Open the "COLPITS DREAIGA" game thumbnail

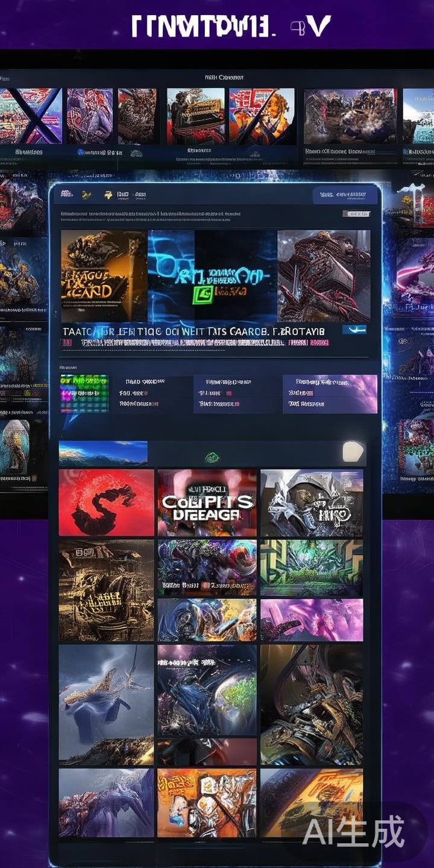click(x=207, y=503)
